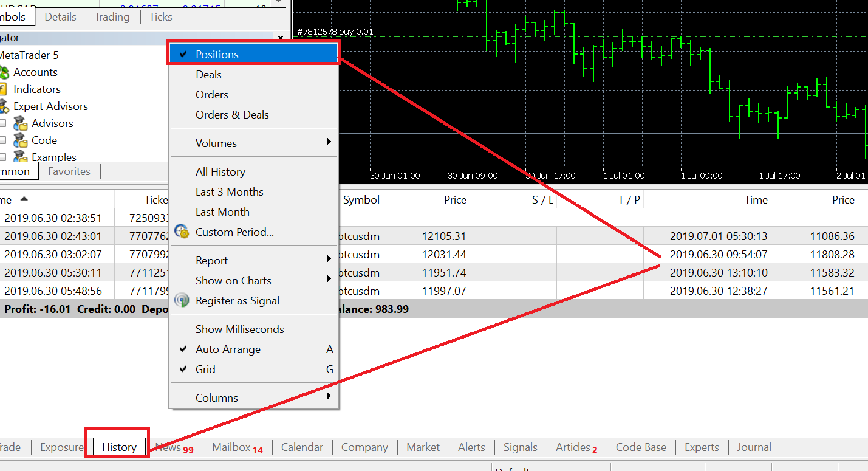868x471 pixels.
Task: Open the Journal tab
Action: (x=754, y=447)
